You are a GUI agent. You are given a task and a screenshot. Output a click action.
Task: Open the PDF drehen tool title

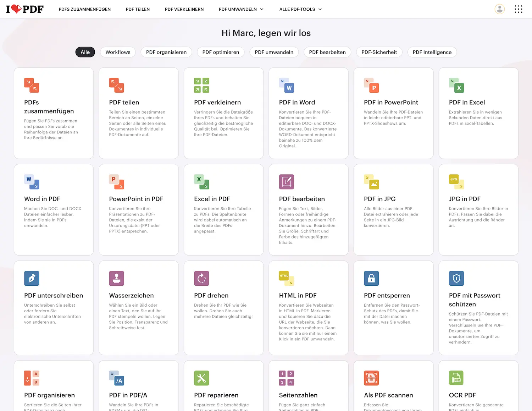(x=211, y=296)
